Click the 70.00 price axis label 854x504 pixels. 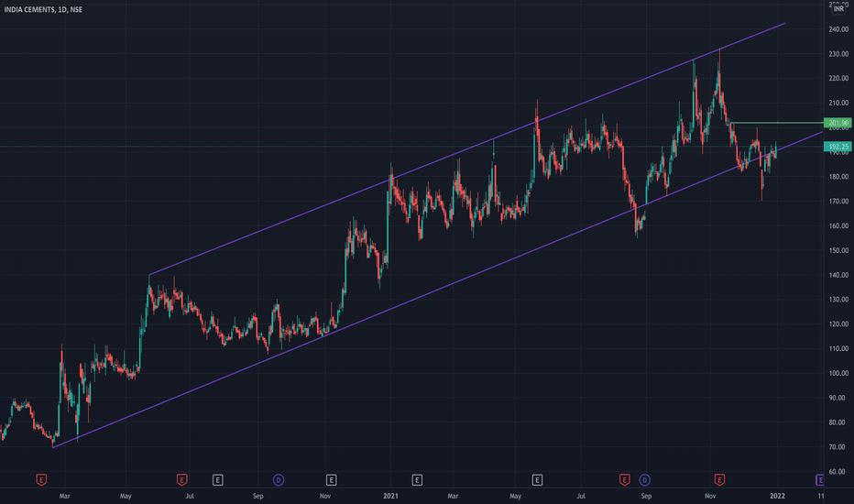[x=838, y=447]
